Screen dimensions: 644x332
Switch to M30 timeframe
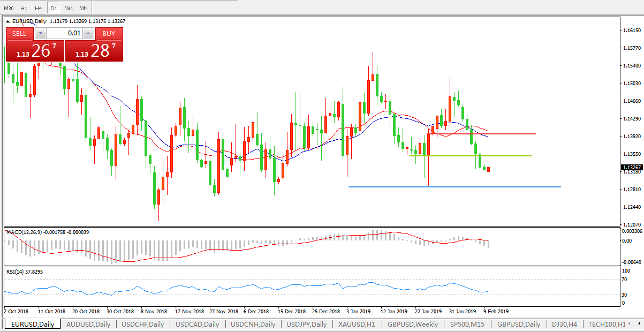(9, 8)
